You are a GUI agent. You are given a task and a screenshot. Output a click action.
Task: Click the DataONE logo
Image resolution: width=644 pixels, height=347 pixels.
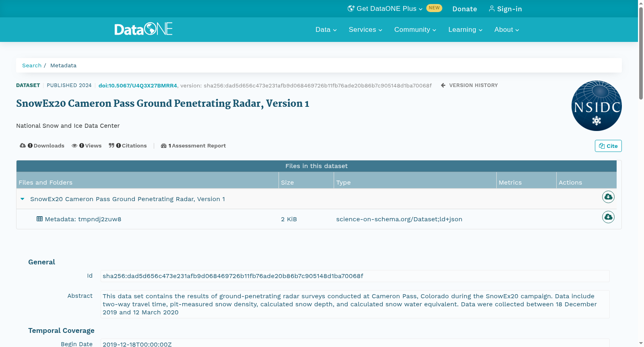coord(143,29)
